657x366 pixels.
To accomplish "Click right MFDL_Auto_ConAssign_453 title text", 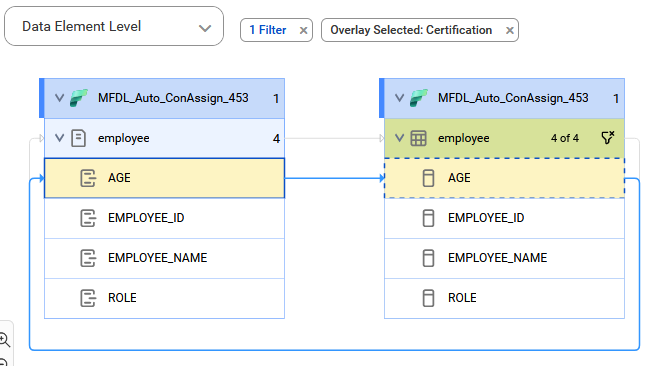I will tap(513, 98).
